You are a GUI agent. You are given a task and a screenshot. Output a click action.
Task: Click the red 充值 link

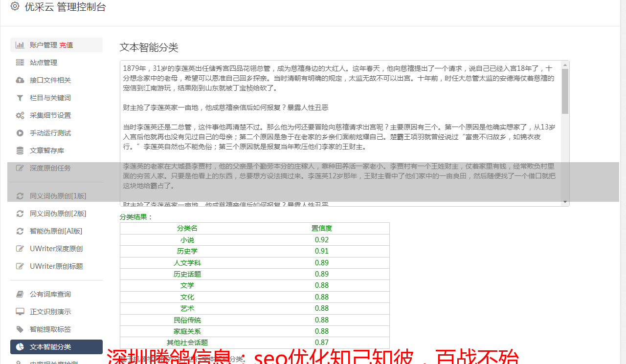[67, 45]
